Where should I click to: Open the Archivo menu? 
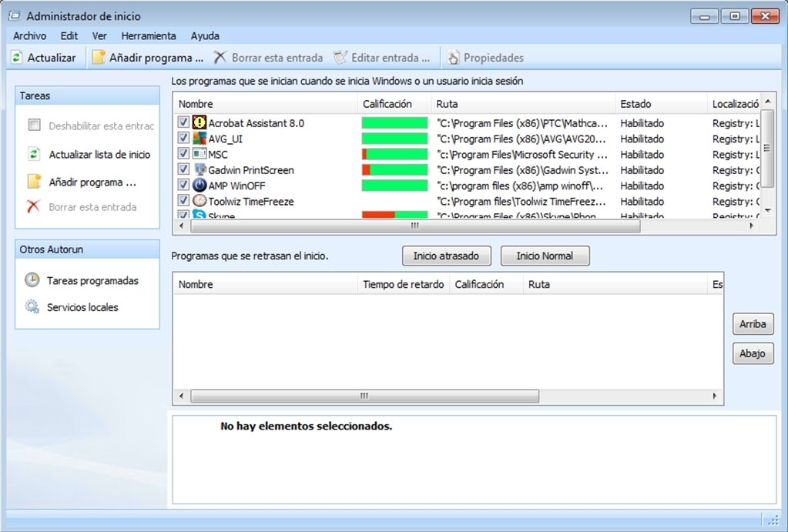[x=29, y=35]
